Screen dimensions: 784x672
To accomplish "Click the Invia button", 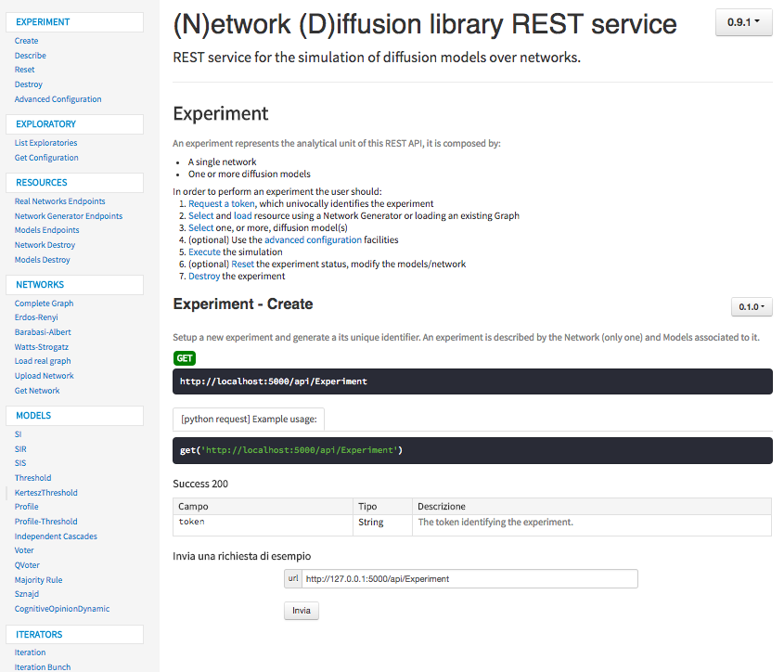I will click(x=302, y=611).
